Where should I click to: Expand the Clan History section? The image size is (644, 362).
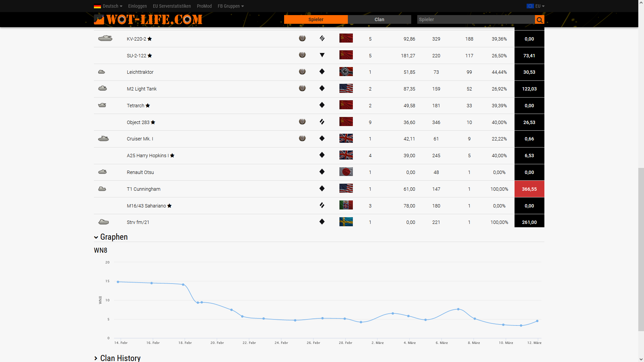(117, 358)
